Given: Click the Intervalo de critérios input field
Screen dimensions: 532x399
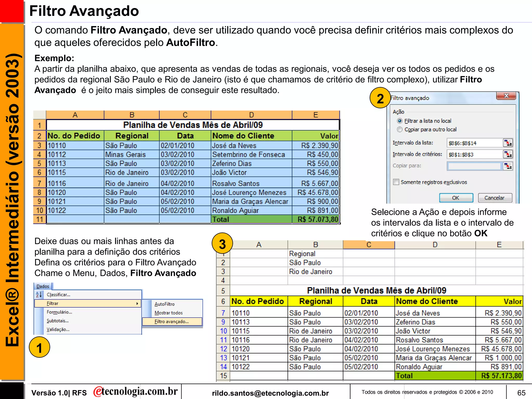Looking at the screenshot, I should point(475,154).
